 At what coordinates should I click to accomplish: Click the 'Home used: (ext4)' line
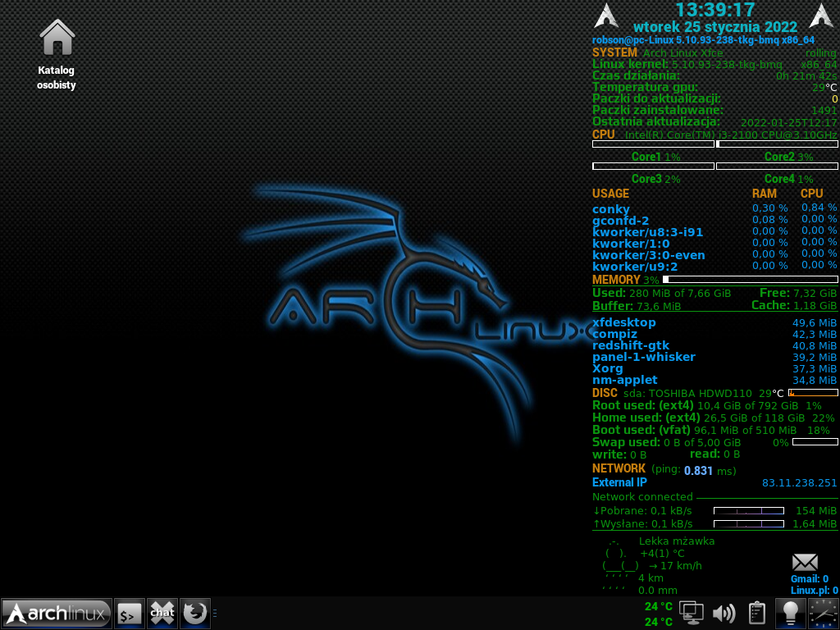coord(713,418)
